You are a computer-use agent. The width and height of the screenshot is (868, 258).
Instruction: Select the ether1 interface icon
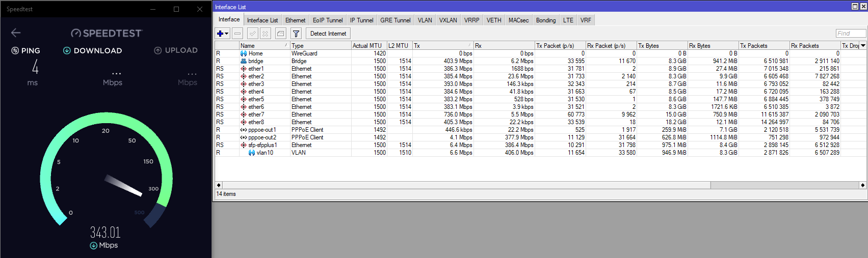[244, 69]
